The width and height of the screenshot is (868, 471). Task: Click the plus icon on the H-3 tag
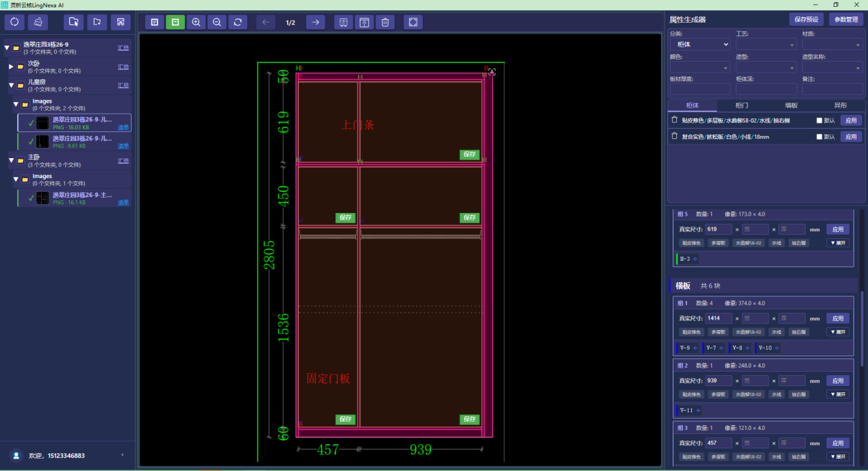(695, 259)
